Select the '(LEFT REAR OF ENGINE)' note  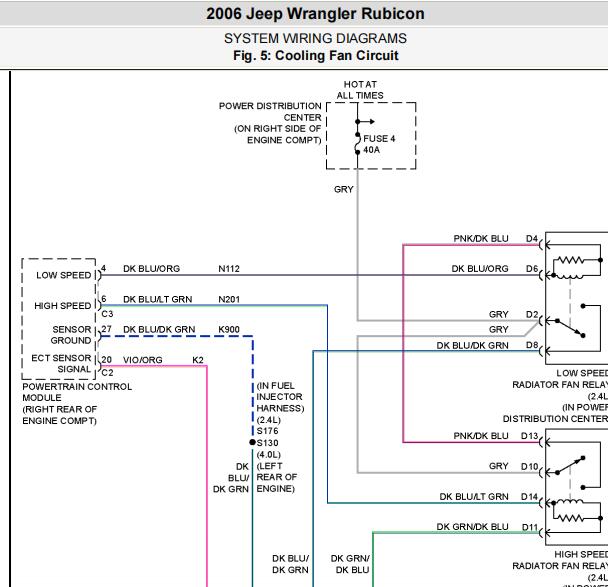click(x=276, y=477)
